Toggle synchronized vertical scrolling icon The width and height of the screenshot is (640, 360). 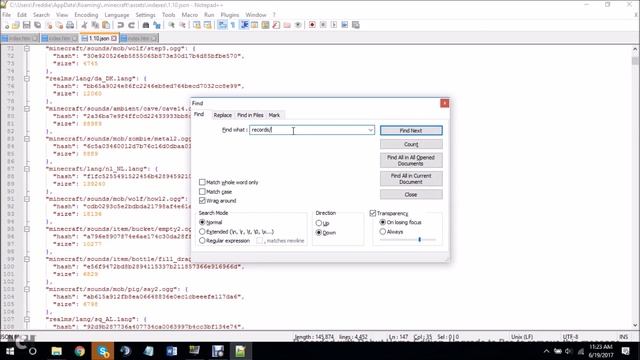pos(197,25)
